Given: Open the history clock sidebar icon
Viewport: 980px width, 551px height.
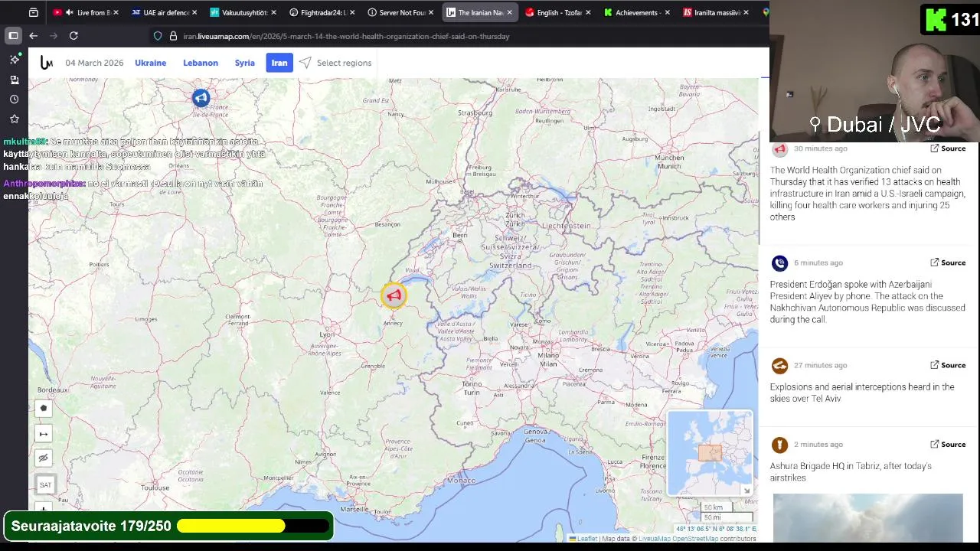Looking at the screenshot, I should [x=14, y=99].
